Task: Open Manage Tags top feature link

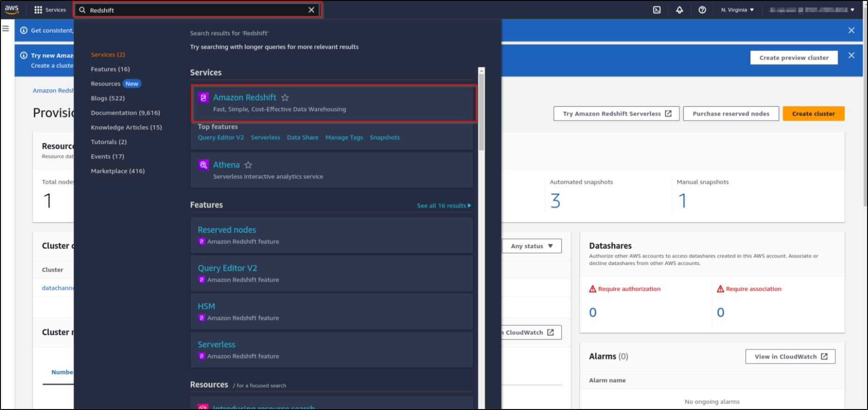Action: (344, 137)
